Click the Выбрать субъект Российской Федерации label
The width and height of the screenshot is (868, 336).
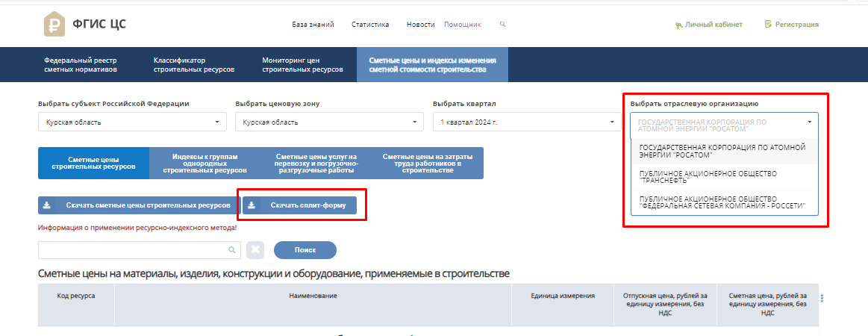113,104
